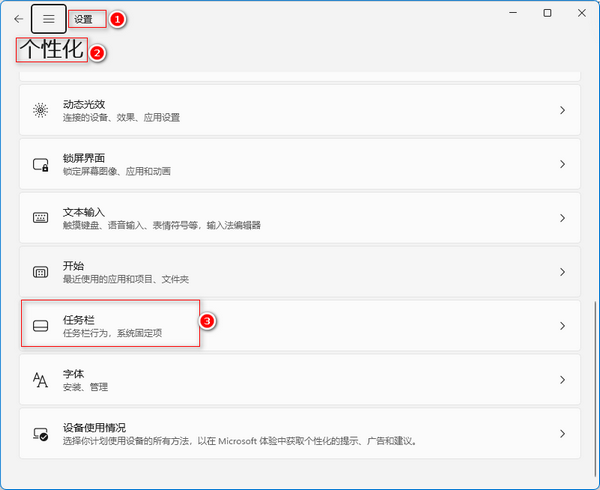Click the 动态光效 dynamic lighting icon
The height and width of the screenshot is (490, 600).
point(41,110)
